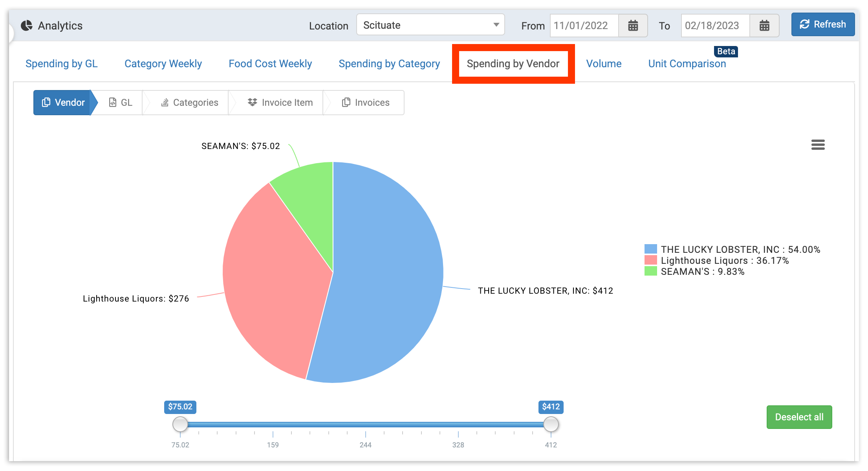Select the Invoice Item breadcrumb step

point(280,103)
